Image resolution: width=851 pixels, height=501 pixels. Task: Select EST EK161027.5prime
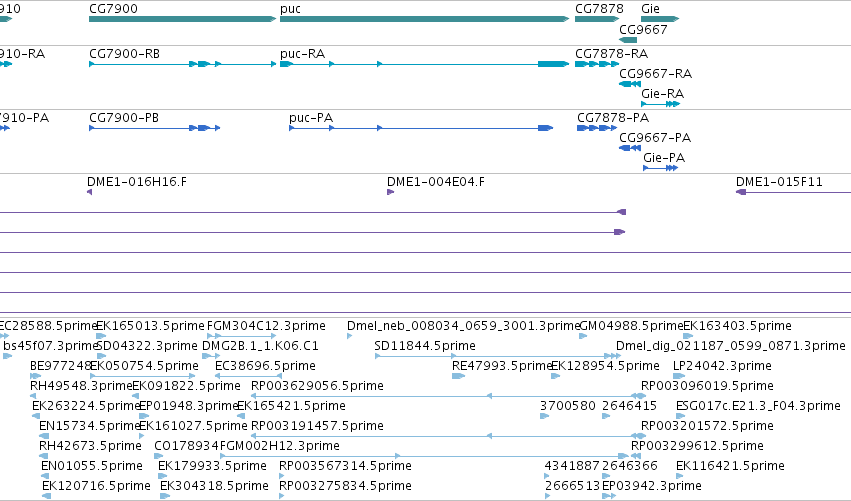coord(193,426)
